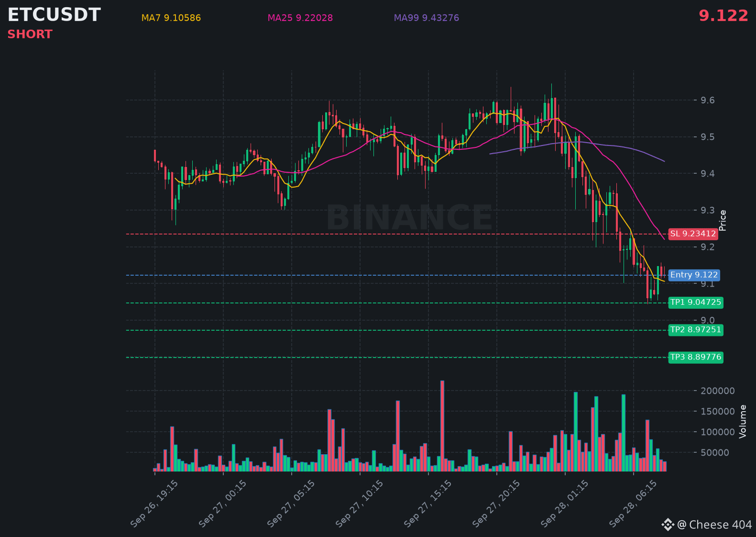Click the Binance logo icon near Cheese 404
Screen dimensions: 756x537
pos(668,525)
